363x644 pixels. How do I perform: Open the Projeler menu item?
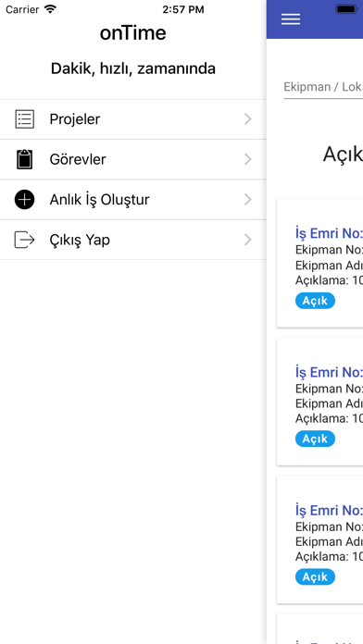pos(133,119)
